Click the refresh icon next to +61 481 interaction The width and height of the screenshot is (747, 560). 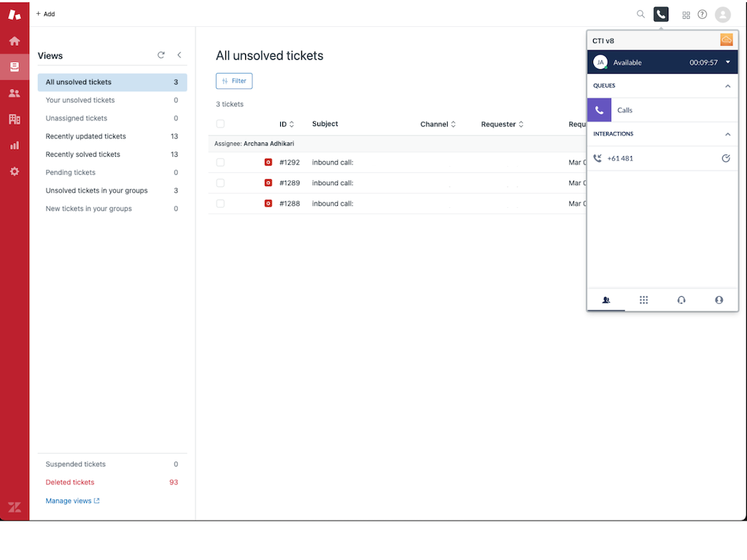tap(725, 158)
